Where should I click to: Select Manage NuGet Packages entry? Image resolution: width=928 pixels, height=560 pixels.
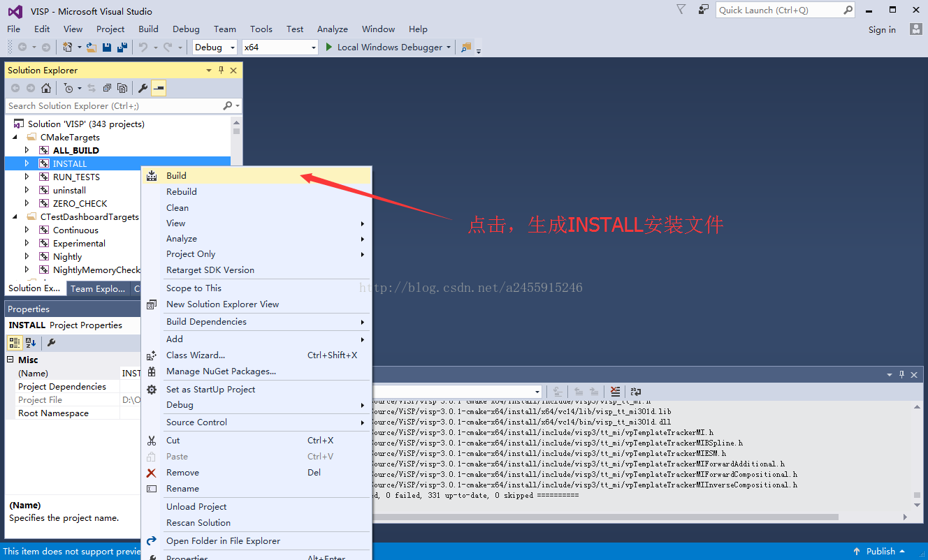(x=256, y=371)
